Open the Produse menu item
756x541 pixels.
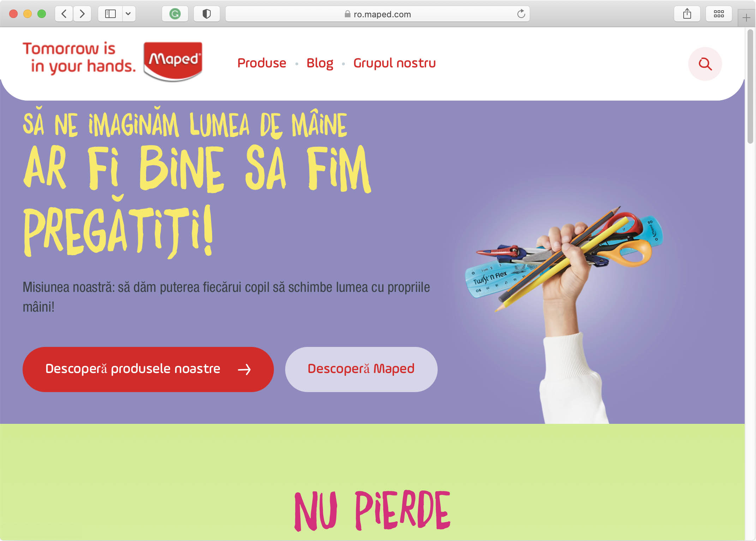[262, 63]
